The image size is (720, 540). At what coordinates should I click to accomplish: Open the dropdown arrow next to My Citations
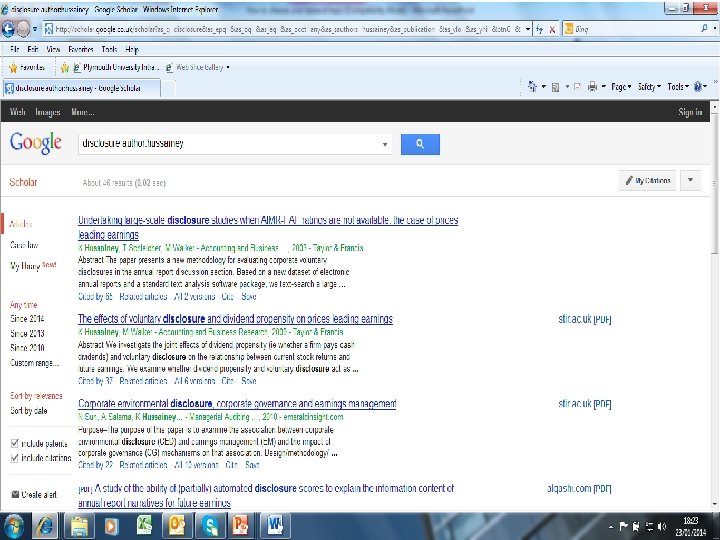[x=690, y=180]
